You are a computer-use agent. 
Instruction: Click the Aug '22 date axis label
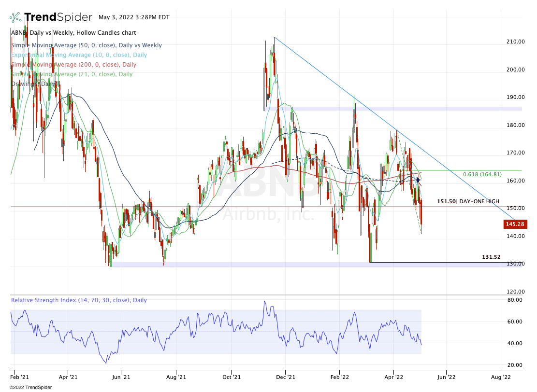501,378
